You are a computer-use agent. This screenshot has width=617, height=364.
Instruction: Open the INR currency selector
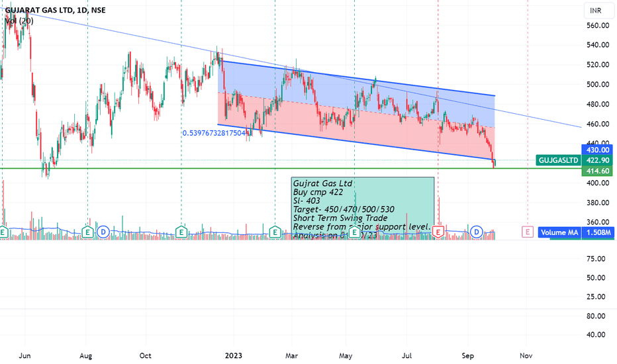(x=598, y=11)
